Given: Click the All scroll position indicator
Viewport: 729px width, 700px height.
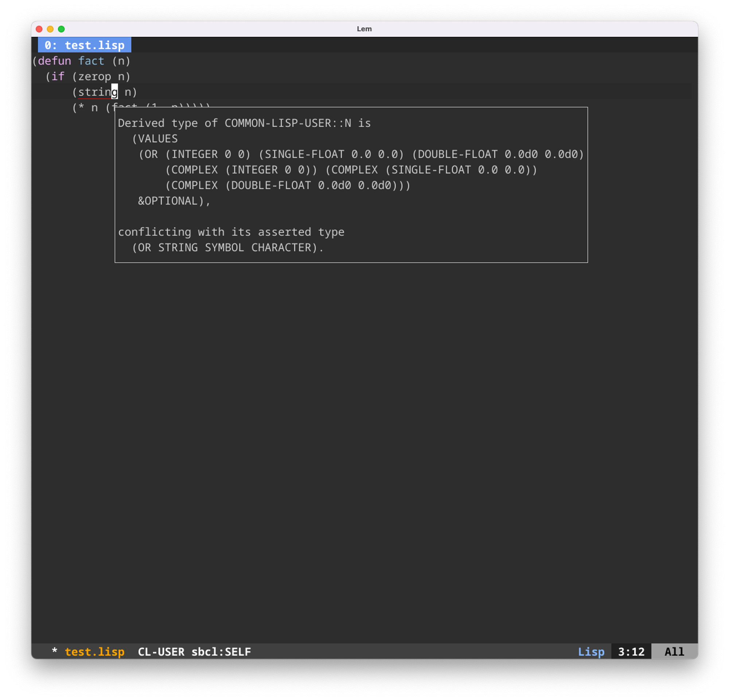Looking at the screenshot, I should tap(674, 652).
